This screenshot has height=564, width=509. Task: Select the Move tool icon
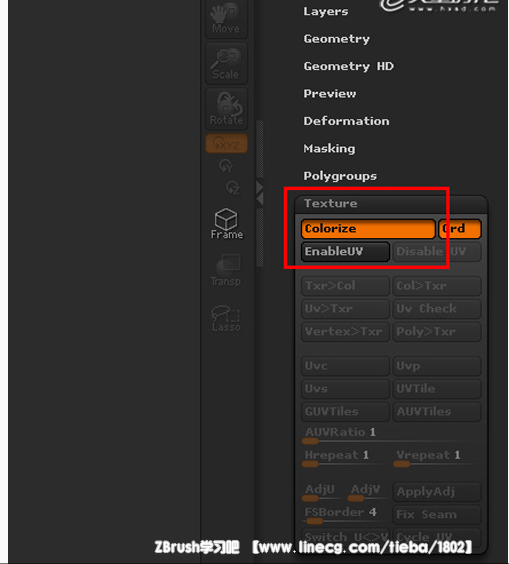coord(226,19)
